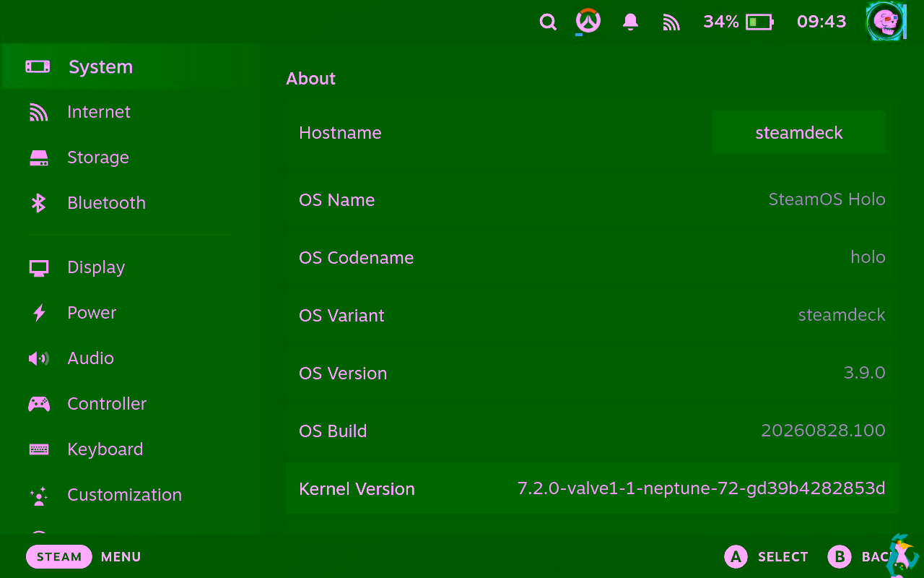Viewport: 924px width, 578px height.
Task: Click the SteamOS Holo value
Action: tap(827, 199)
